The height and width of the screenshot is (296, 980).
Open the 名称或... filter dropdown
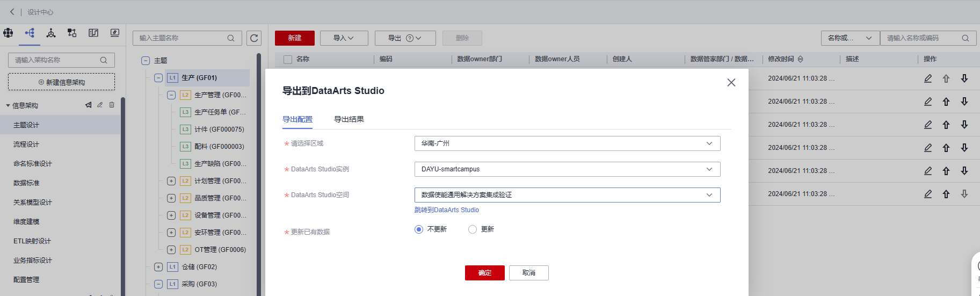[x=850, y=38]
